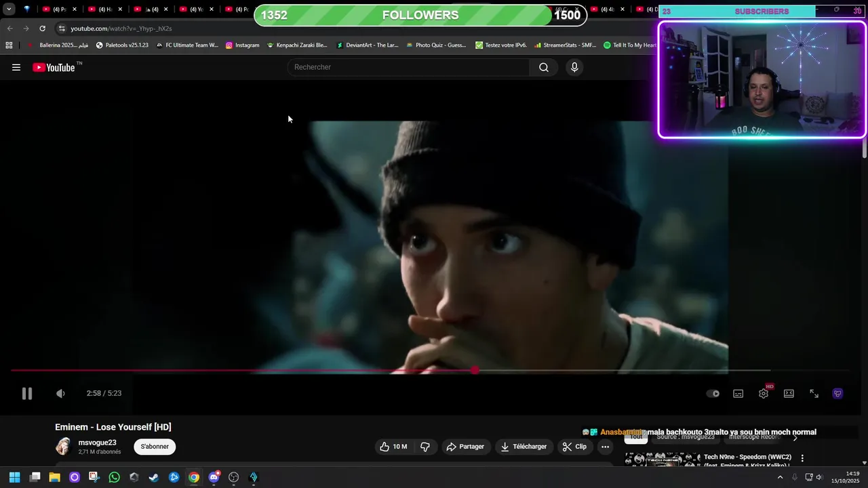
Task: Toggle subtitles in the player controls
Action: 738,393
